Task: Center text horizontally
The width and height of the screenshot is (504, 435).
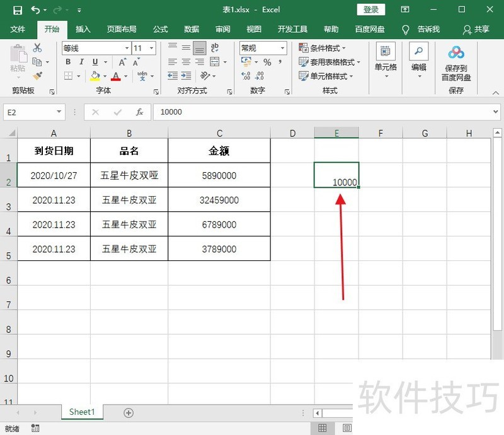Action: (186, 62)
